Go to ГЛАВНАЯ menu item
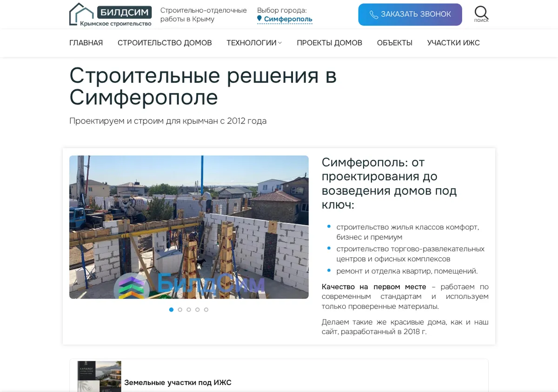 click(x=86, y=43)
